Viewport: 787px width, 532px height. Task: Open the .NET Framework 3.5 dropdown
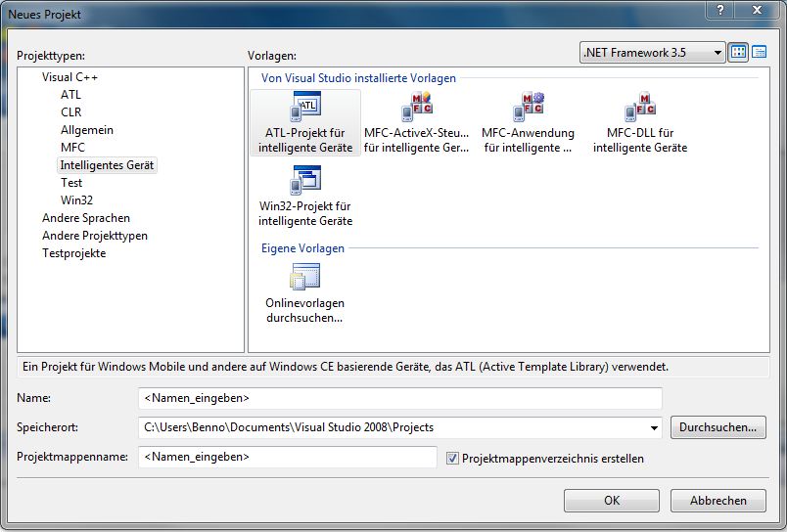652,52
